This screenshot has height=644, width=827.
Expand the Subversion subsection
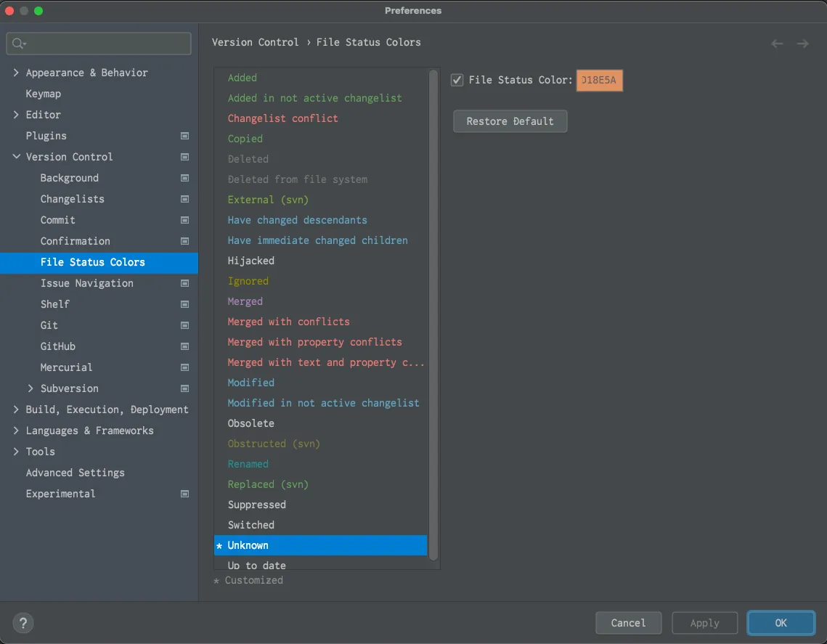pos(30,388)
